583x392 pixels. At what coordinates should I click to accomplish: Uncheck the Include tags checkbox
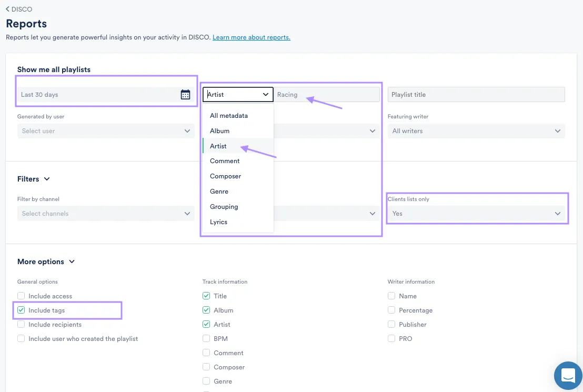[x=21, y=310]
